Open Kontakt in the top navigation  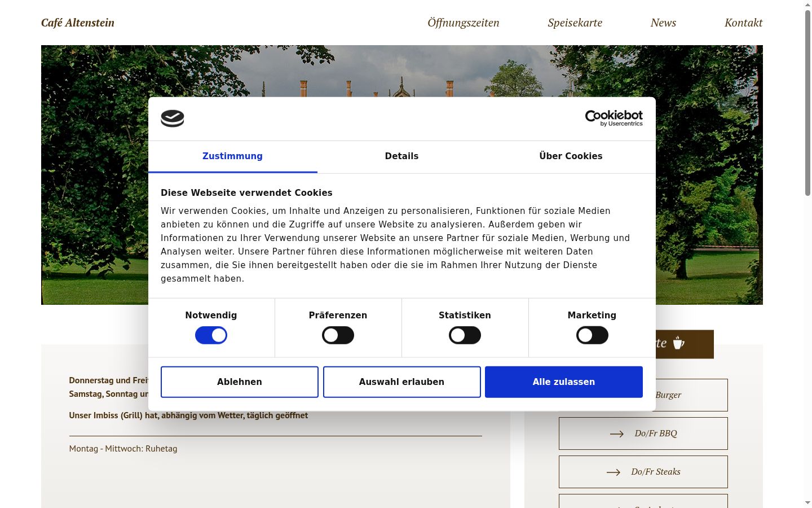pos(743,23)
